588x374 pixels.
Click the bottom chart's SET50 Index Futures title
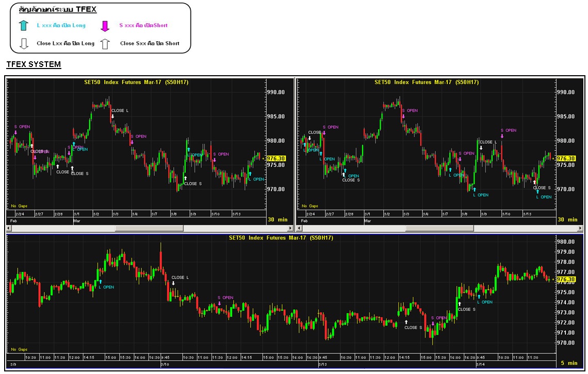[281, 238]
